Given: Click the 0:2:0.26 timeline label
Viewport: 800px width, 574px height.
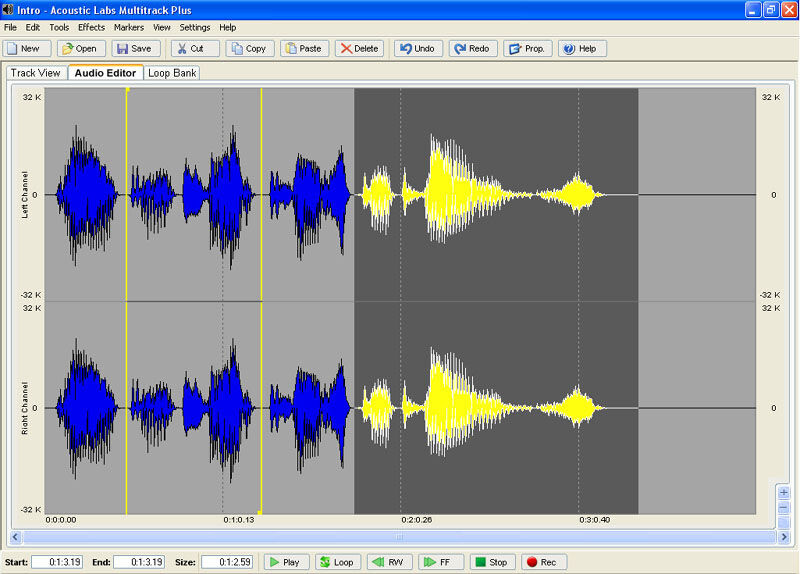Looking at the screenshot, I should coord(416,520).
